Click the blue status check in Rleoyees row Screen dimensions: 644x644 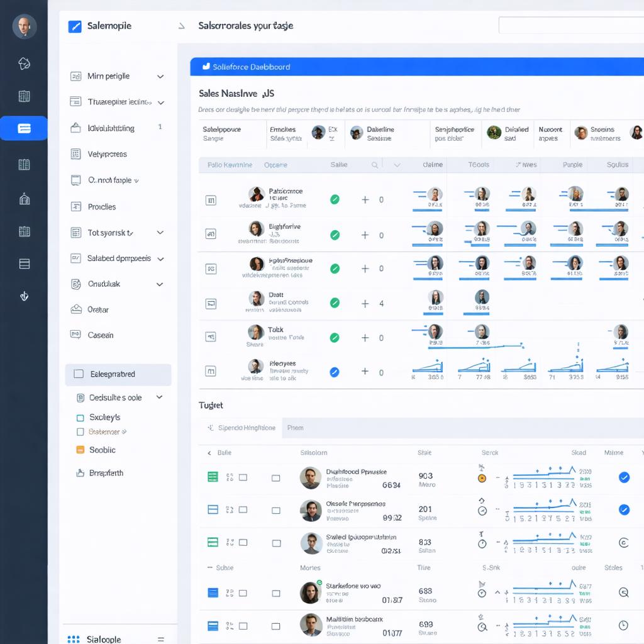(335, 372)
